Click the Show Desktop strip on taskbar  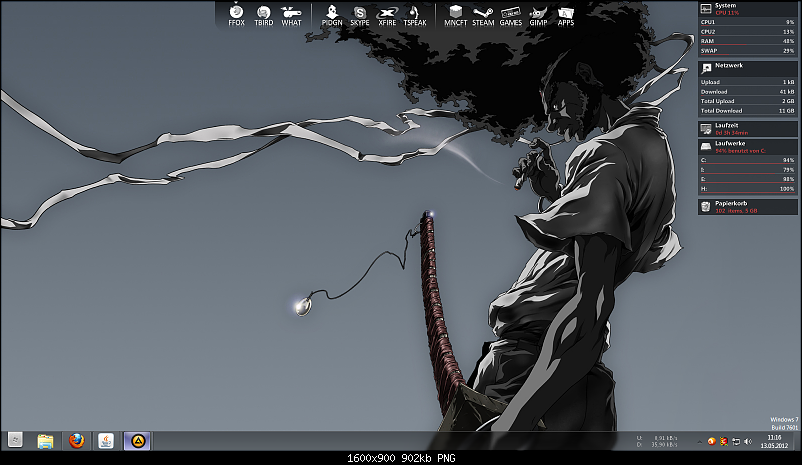796,441
